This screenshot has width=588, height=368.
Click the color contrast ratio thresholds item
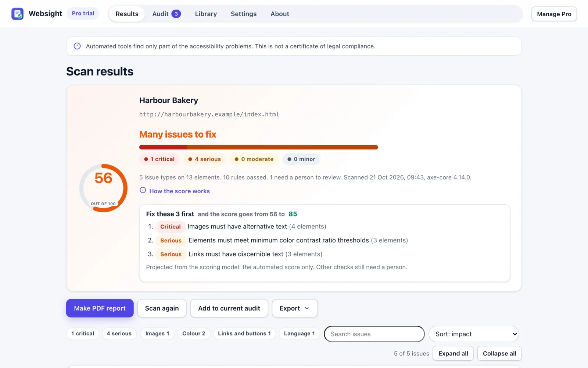click(278, 240)
